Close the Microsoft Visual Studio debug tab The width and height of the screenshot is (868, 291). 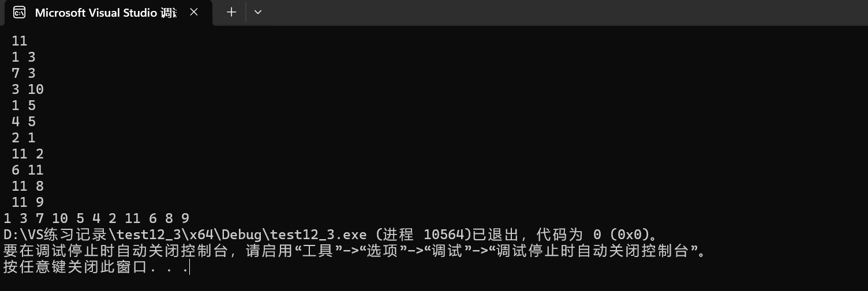click(x=194, y=12)
